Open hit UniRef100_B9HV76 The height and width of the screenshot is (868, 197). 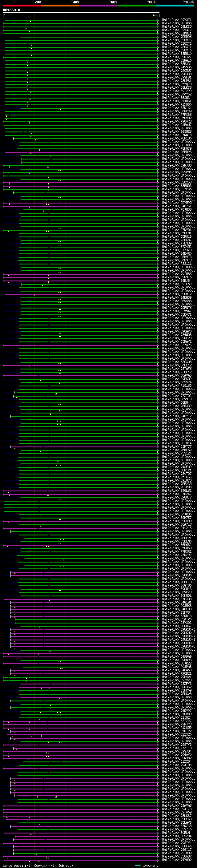point(177,40)
